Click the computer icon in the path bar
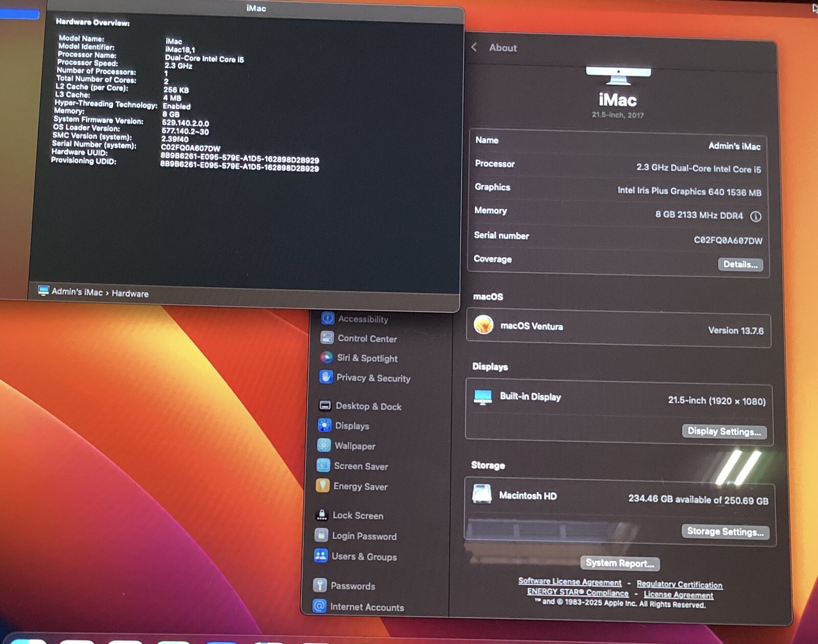The width and height of the screenshot is (818, 644). coord(43,291)
